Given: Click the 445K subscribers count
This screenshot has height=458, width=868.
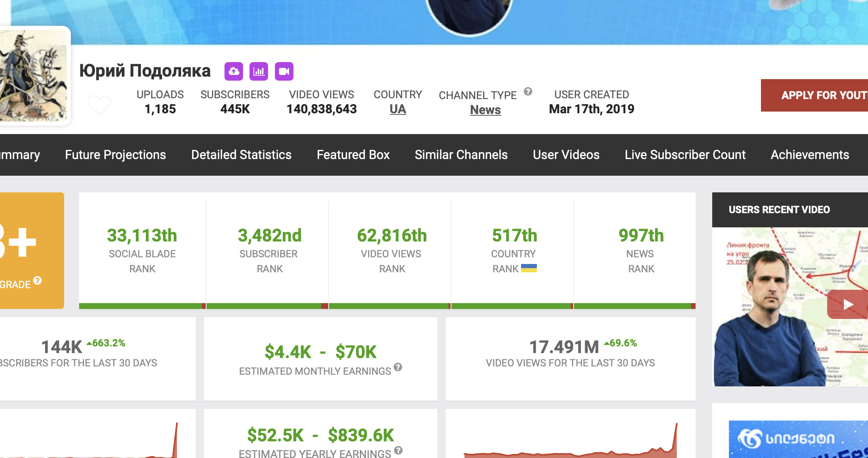Looking at the screenshot, I should [x=235, y=109].
